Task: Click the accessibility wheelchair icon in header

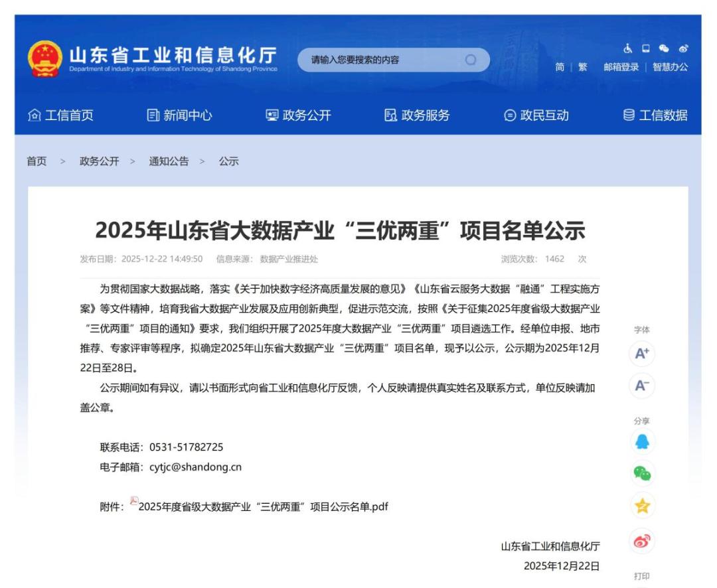Action: coord(627,48)
